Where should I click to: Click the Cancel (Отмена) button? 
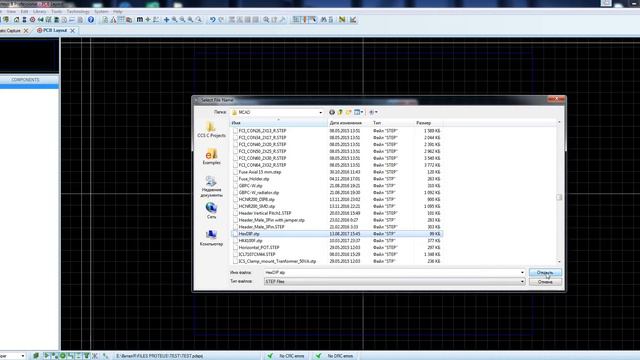[x=545, y=282]
